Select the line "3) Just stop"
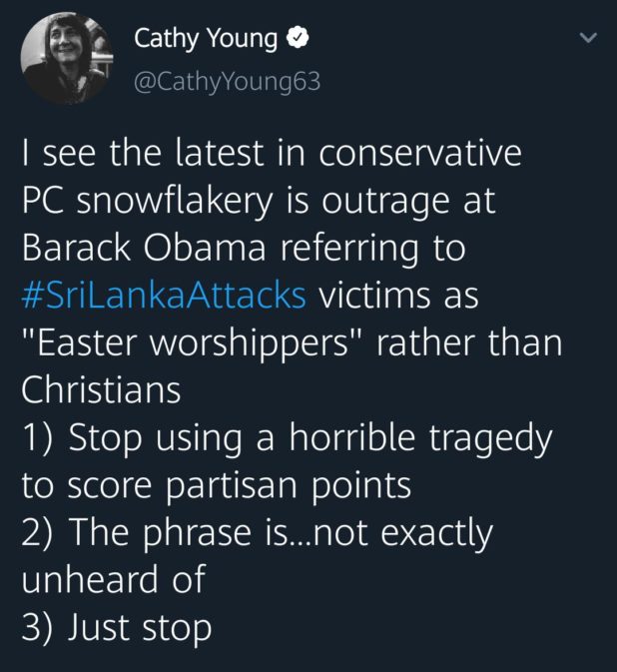 pyautogui.click(x=117, y=627)
